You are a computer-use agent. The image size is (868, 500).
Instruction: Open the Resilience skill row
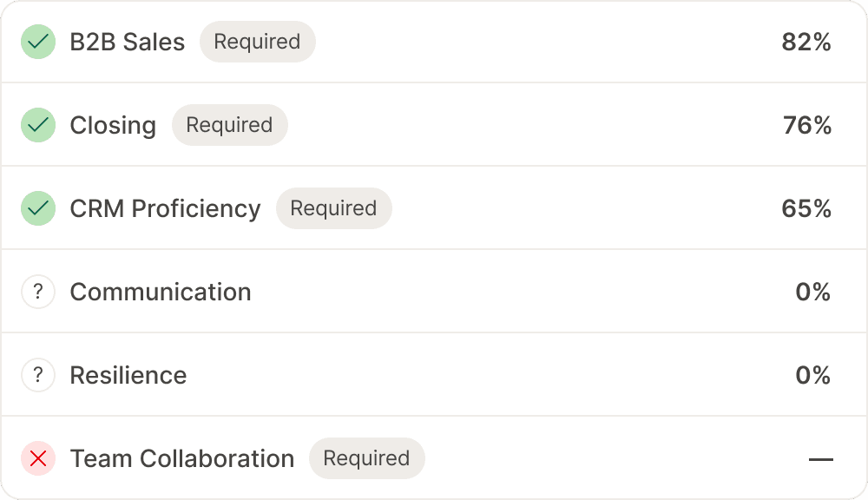tap(434, 375)
